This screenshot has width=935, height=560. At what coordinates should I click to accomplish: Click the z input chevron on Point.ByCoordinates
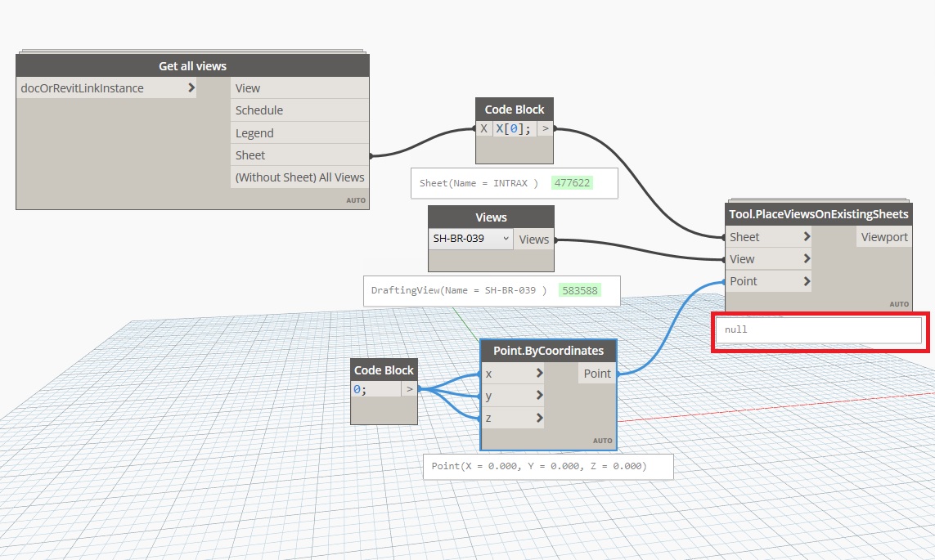[x=541, y=418]
